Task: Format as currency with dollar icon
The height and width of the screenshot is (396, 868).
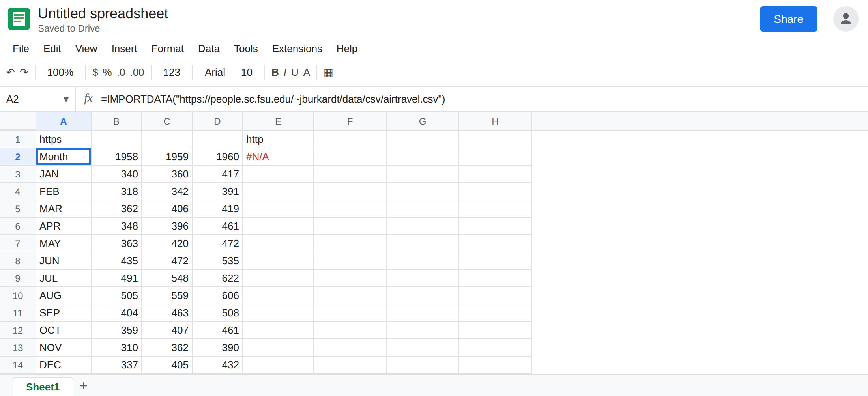Action: point(95,72)
